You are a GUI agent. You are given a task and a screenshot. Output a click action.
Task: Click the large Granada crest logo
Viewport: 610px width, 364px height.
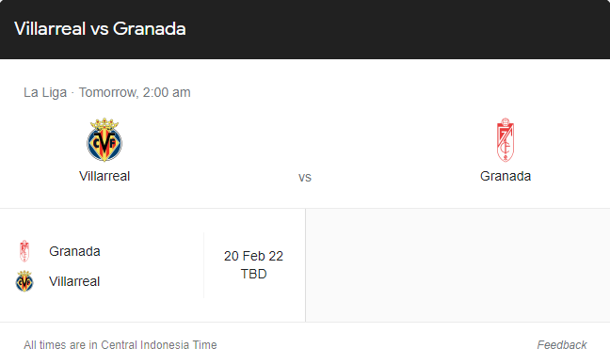(506, 140)
